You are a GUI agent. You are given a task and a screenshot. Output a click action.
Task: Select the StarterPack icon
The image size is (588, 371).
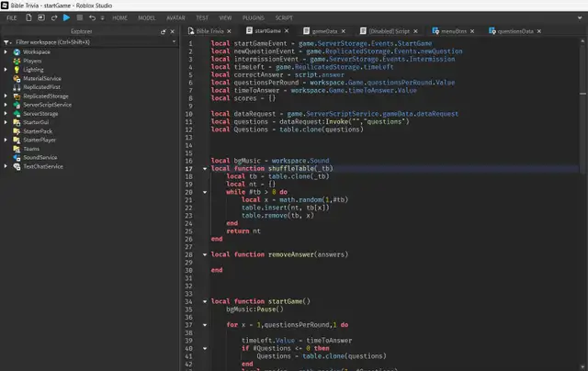(17, 131)
